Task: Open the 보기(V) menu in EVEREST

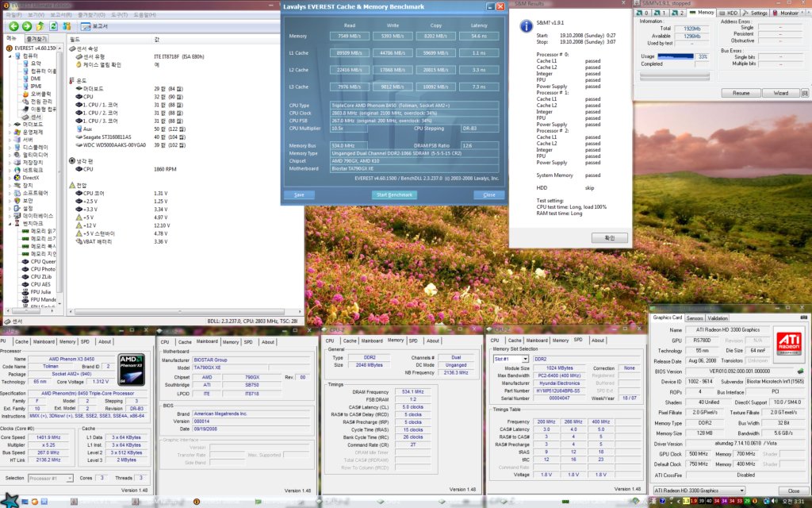Action: 36,15
